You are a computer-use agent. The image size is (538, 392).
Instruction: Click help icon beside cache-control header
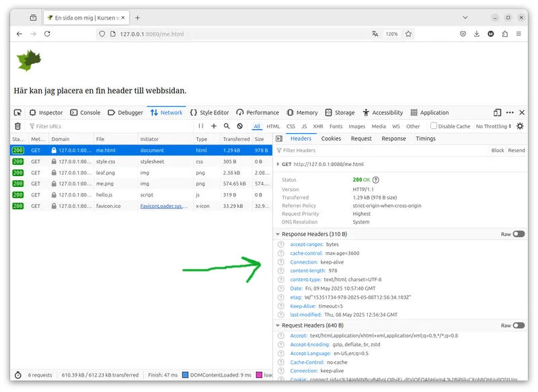(281, 253)
